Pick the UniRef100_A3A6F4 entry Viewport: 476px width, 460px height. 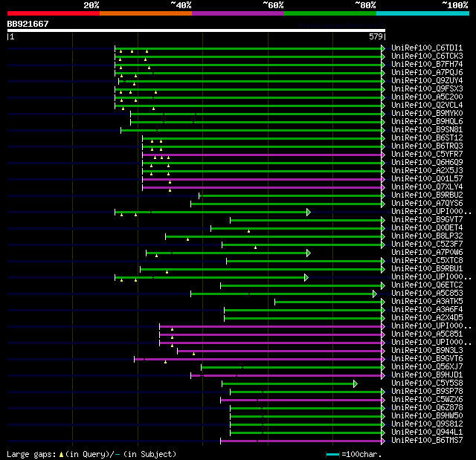pyautogui.click(x=427, y=310)
